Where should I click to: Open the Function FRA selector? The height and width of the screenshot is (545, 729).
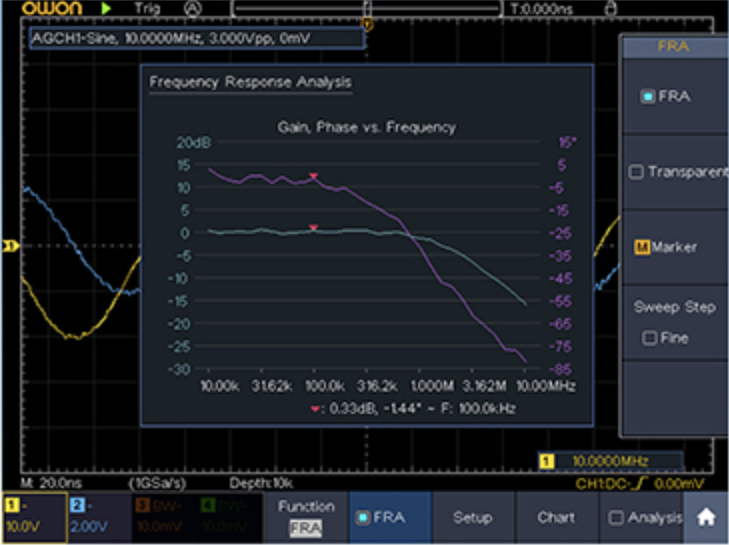[x=305, y=517]
